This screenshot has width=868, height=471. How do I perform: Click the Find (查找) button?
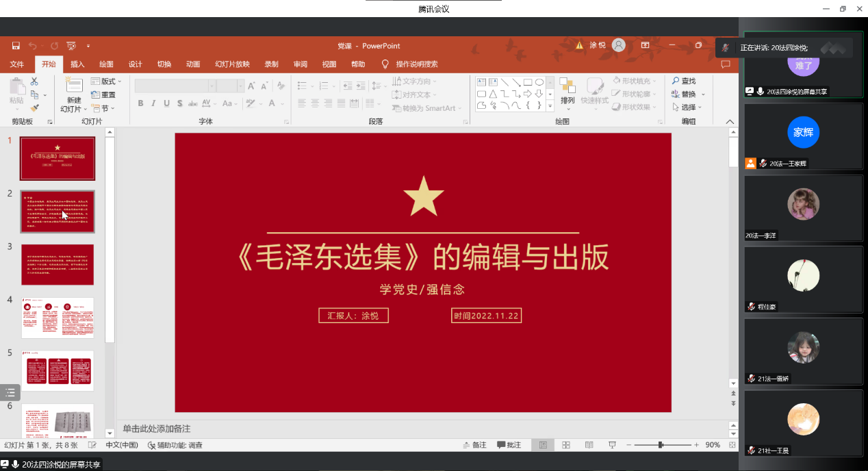tap(683, 81)
